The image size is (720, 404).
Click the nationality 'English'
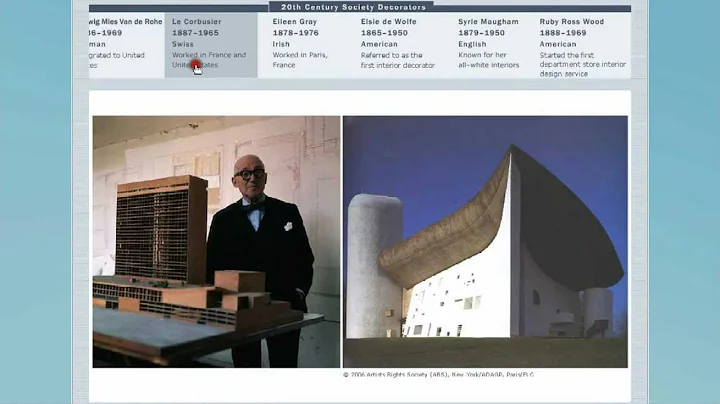[x=472, y=44]
